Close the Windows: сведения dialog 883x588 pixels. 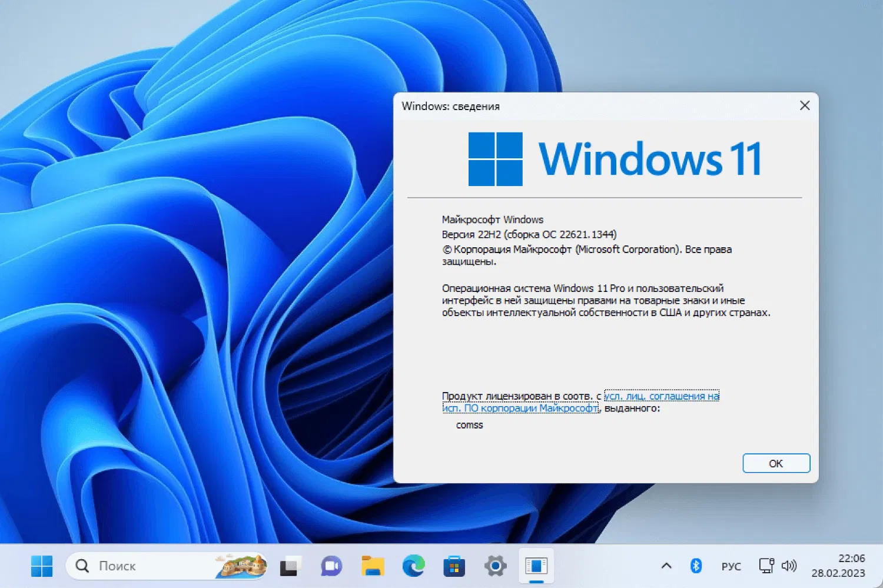[x=805, y=105]
